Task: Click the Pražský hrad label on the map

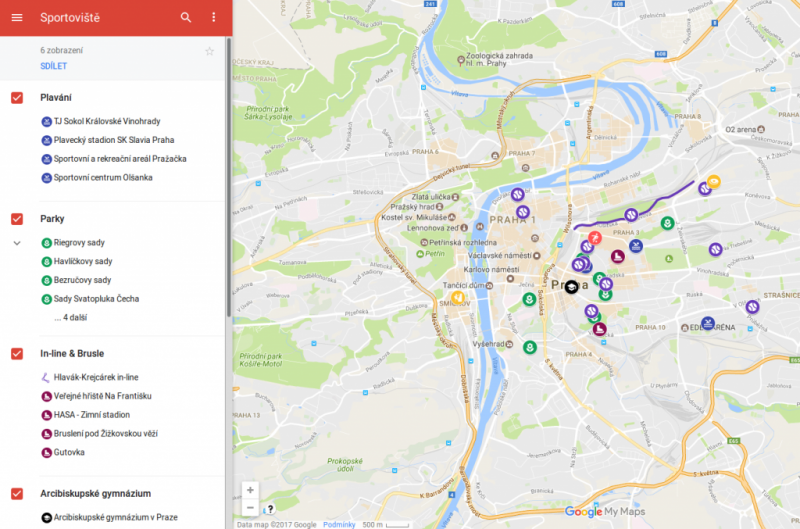Action: click(412, 207)
